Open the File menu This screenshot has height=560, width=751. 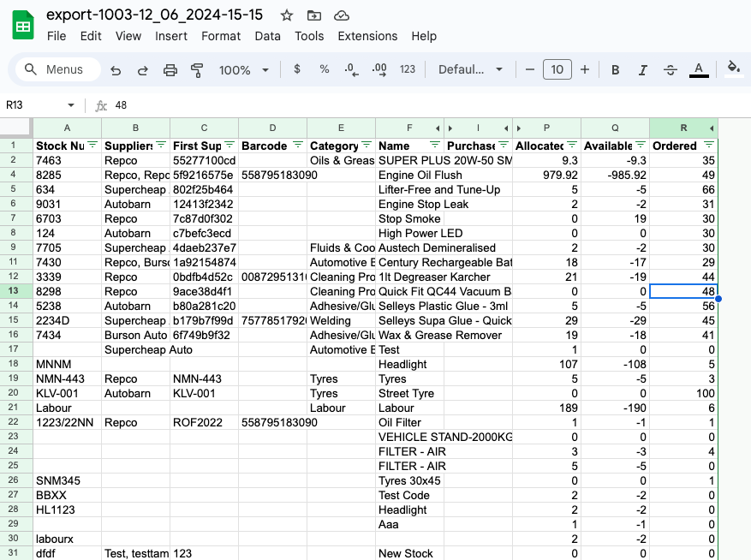click(57, 37)
